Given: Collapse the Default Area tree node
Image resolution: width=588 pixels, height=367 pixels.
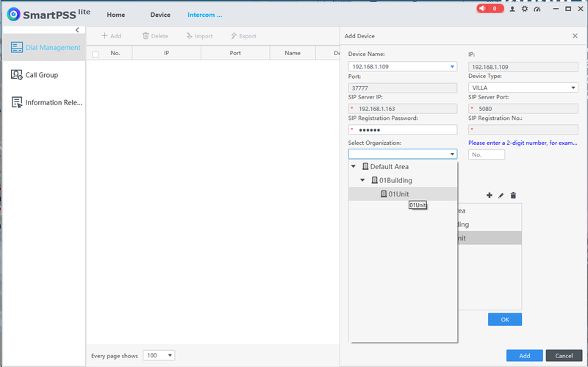Looking at the screenshot, I should [x=354, y=167].
